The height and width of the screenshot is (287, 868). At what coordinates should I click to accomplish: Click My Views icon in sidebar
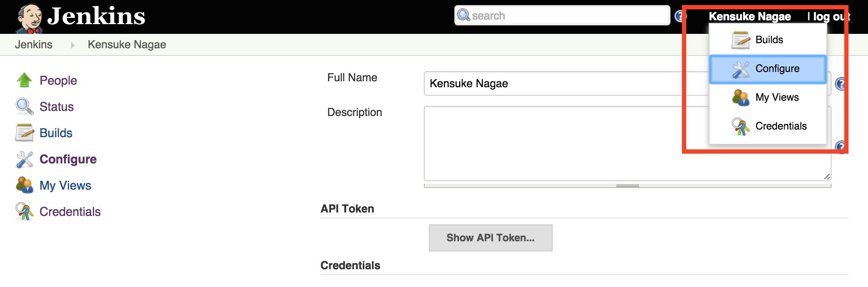[24, 185]
